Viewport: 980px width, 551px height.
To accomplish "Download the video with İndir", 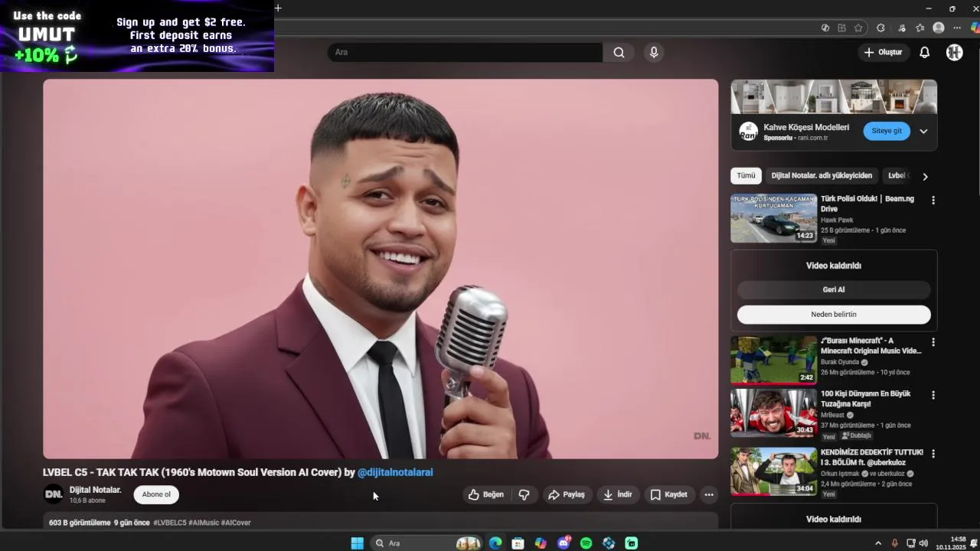I will 618,494.
